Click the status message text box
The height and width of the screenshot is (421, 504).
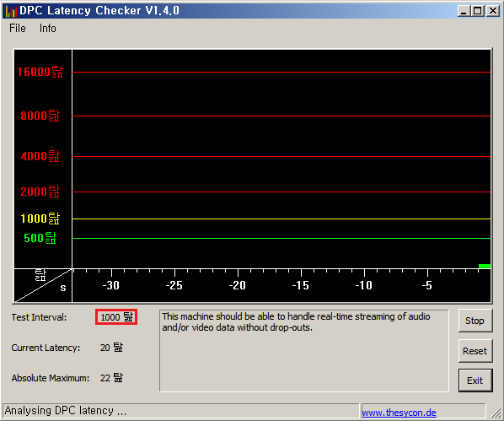304,351
